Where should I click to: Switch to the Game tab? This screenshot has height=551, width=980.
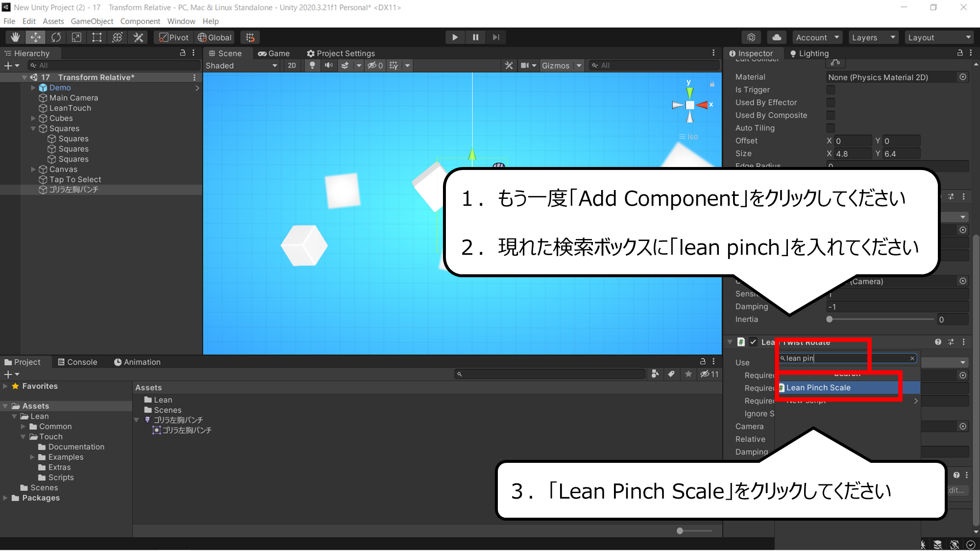[274, 53]
